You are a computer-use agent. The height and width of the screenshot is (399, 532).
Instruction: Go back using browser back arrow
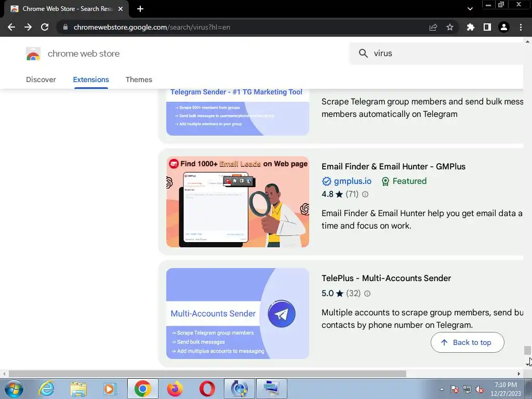[11, 27]
